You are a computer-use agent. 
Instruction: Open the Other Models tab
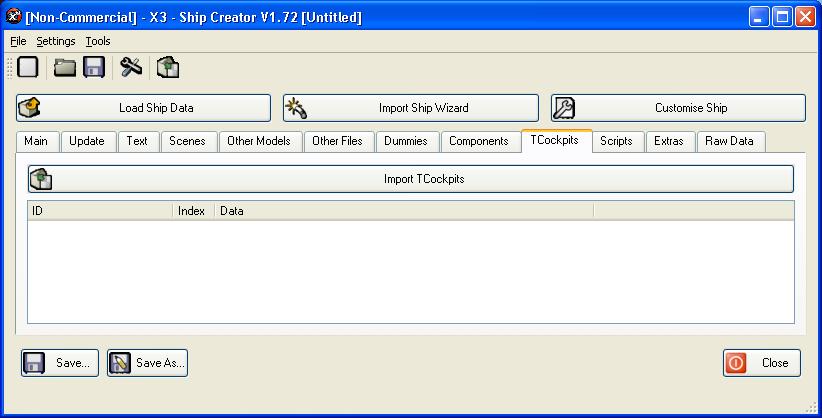pyautogui.click(x=259, y=141)
